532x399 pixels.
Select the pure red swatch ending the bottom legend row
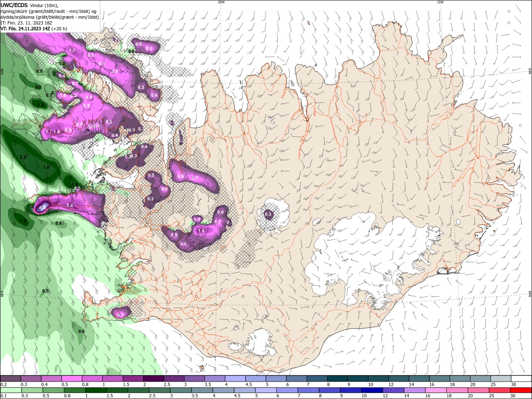click(x=521, y=390)
